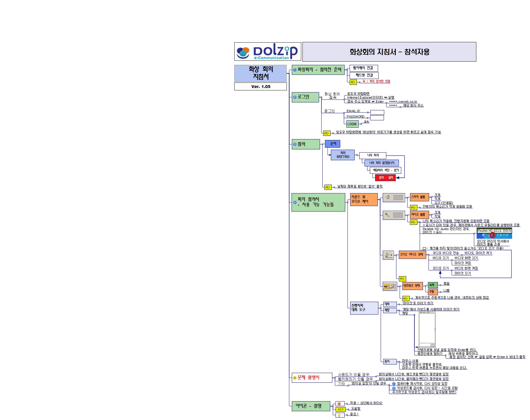
Task: Select the 로그인 topic node
Action: point(305,97)
